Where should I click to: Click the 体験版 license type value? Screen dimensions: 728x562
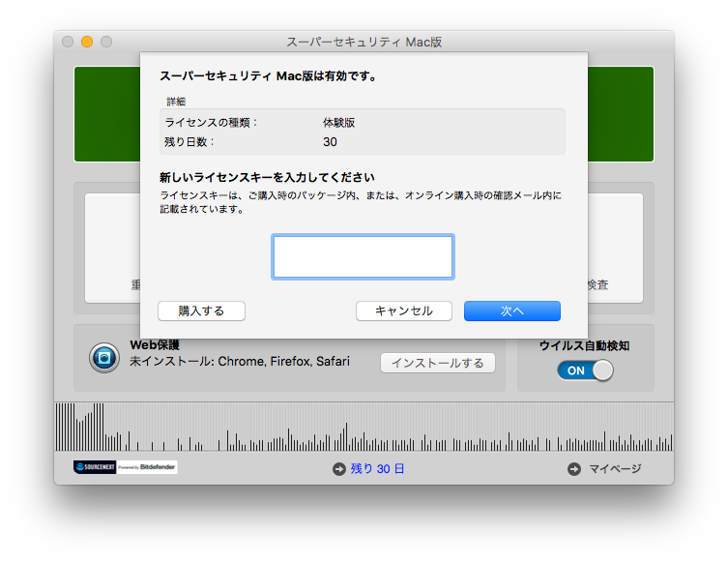coord(339,123)
